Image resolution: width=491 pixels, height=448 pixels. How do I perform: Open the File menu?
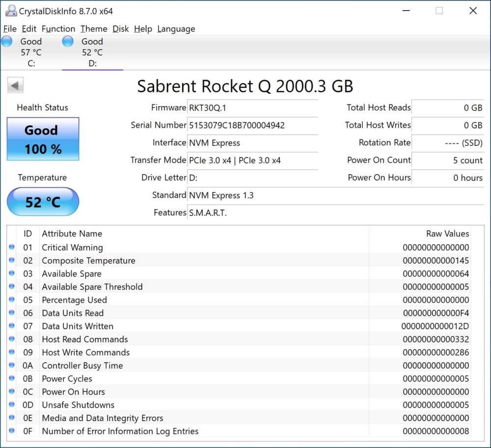(10, 29)
